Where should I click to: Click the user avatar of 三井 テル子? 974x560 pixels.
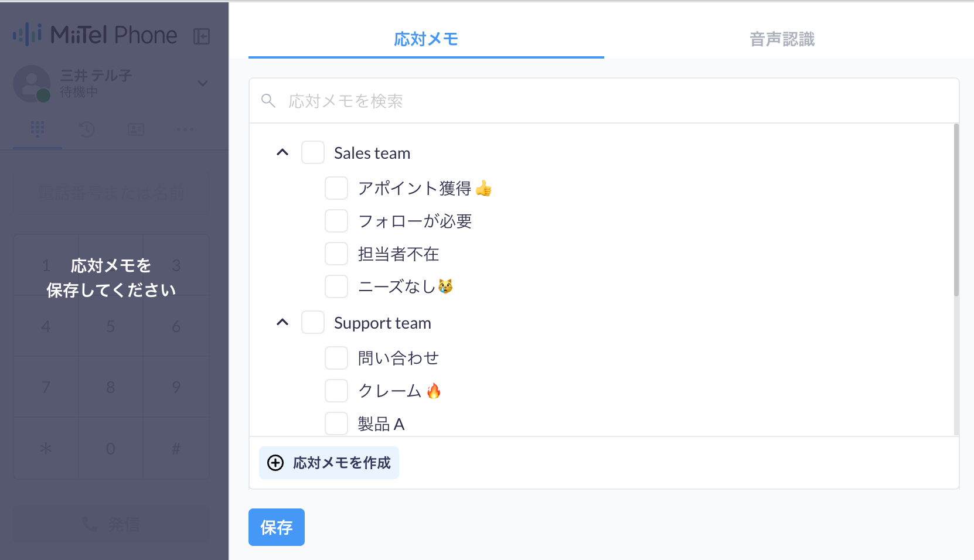pos(32,83)
